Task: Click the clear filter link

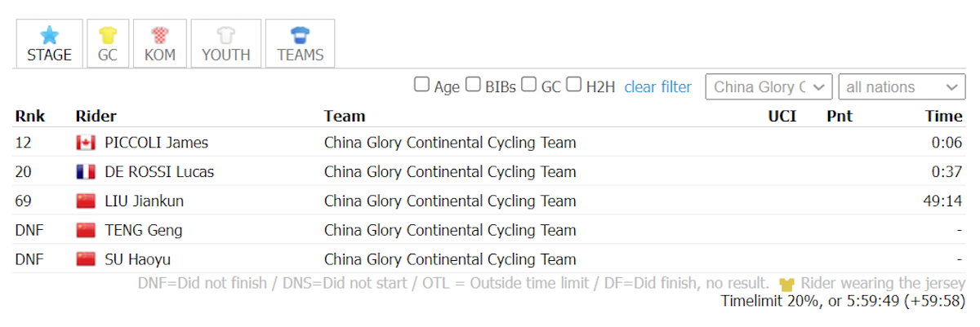Action: [x=658, y=87]
